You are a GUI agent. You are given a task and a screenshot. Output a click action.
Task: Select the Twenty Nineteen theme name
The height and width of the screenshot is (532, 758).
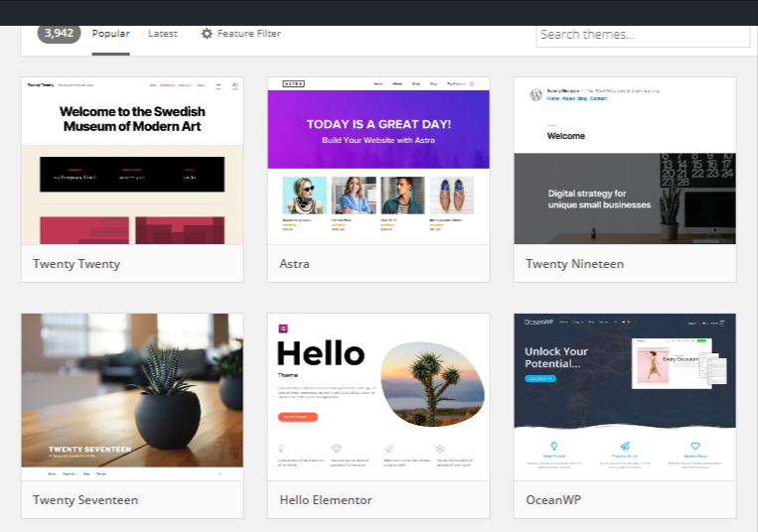[575, 264]
